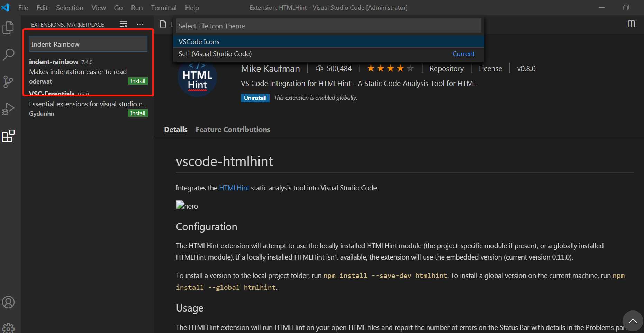This screenshot has width=644, height=333.
Task: Open the License link
Action: [x=490, y=69]
